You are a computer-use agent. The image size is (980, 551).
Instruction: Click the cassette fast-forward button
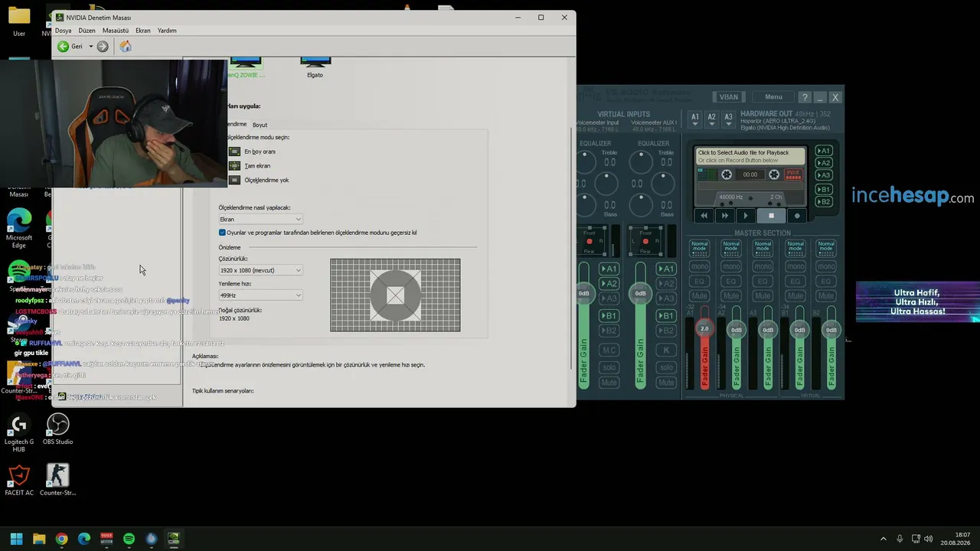[724, 216]
